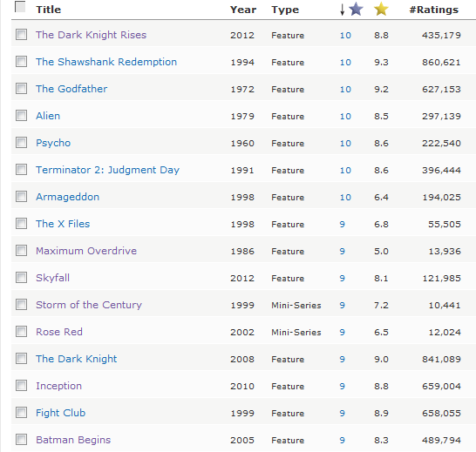Select The Godfather row checkbox
The width and height of the screenshot is (476, 452).
click(21, 89)
